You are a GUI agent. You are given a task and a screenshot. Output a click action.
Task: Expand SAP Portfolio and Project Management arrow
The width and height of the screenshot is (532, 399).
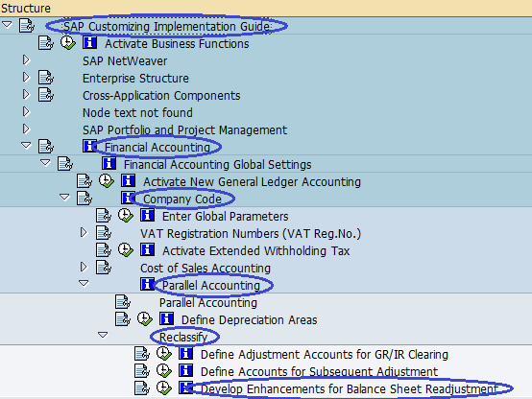point(26,129)
